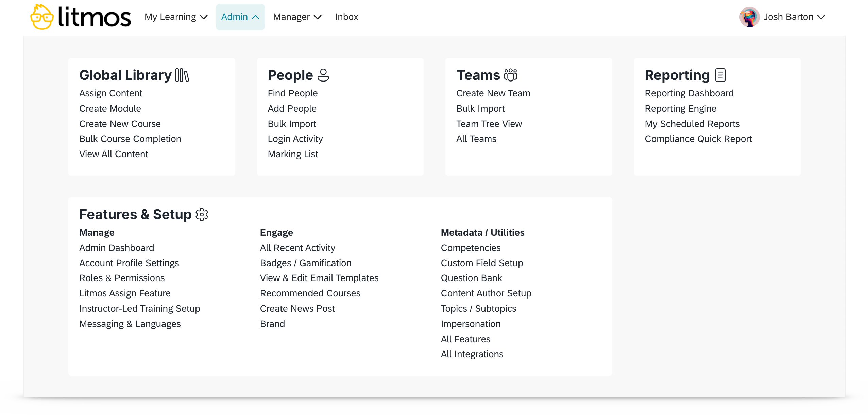Image resolution: width=868 pixels, height=415 pixels.
Task: Open Compliance Quick Report
Action: tap(698, 139)
